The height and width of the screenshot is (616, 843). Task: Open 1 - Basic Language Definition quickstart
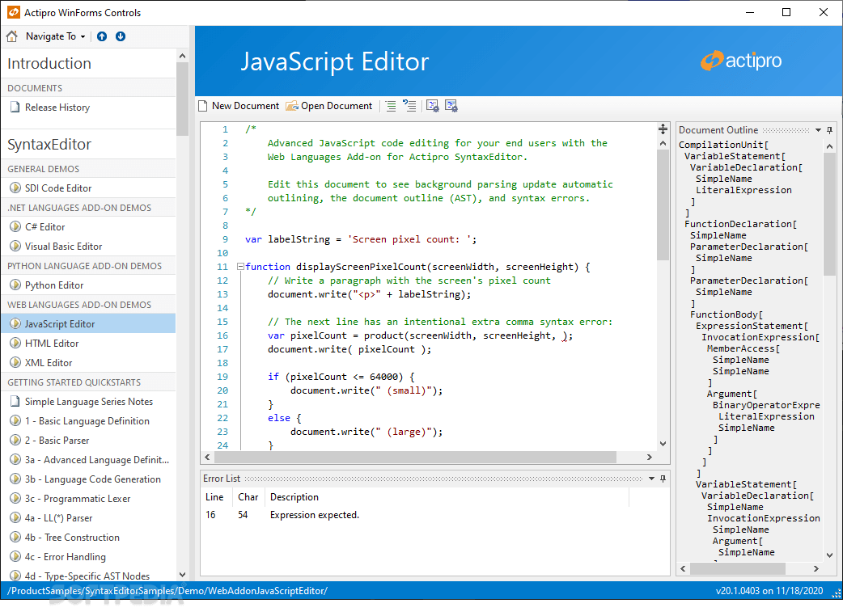point(89,421)
